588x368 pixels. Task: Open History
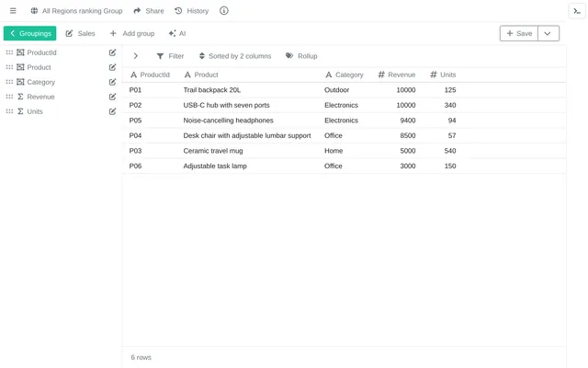point(192,11)
